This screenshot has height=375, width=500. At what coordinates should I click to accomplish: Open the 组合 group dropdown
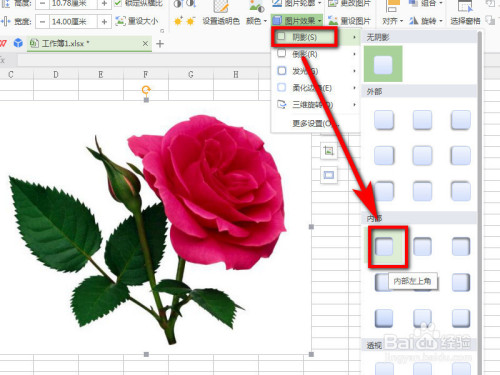pos(426,4)
